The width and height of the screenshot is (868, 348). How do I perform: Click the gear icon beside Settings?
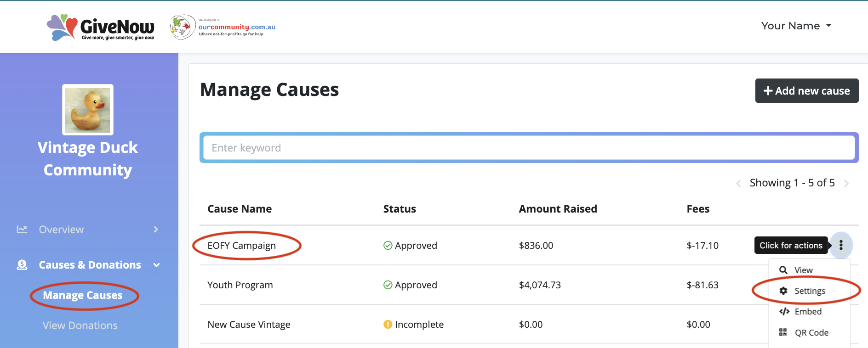[783, 291]
